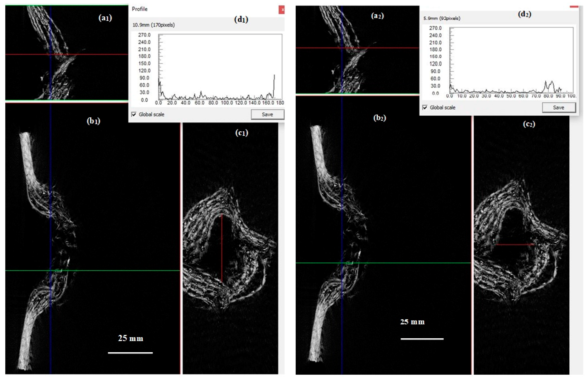Image resolution: width=588 pixels, height=380 pixels.
Task: Close the left Profile dialog
Action: point(282,10)
